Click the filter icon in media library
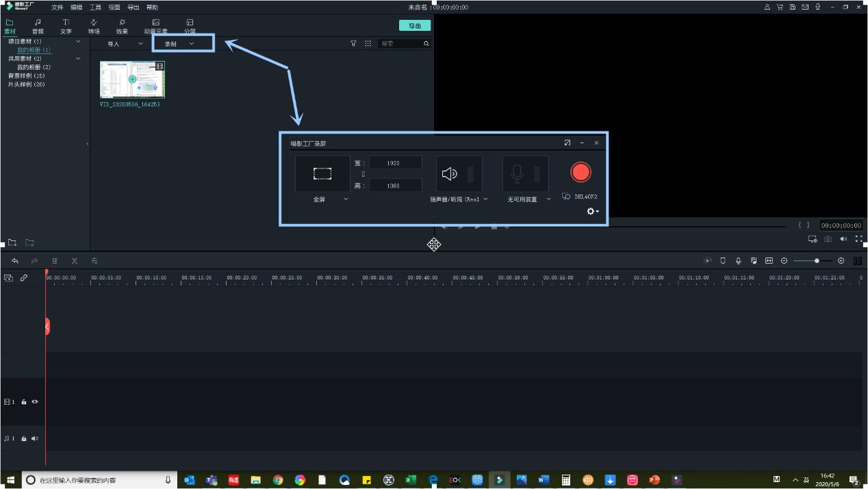This screenshot has height=489, width=868. point(353,44)
